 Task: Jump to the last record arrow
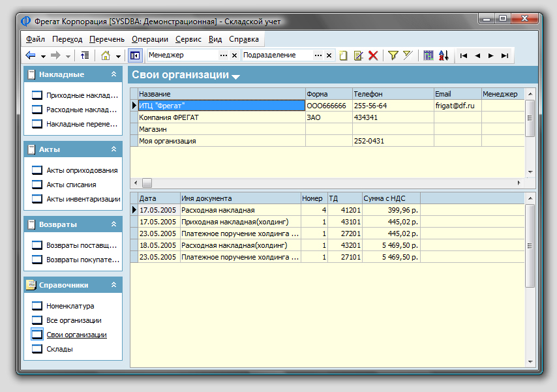click(x=504, y=55)
